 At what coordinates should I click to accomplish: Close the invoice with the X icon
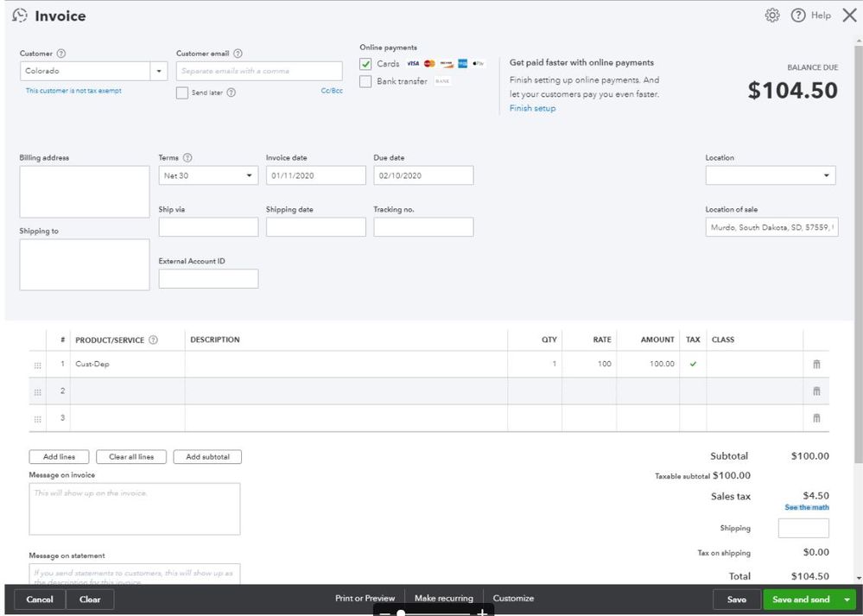850,16
